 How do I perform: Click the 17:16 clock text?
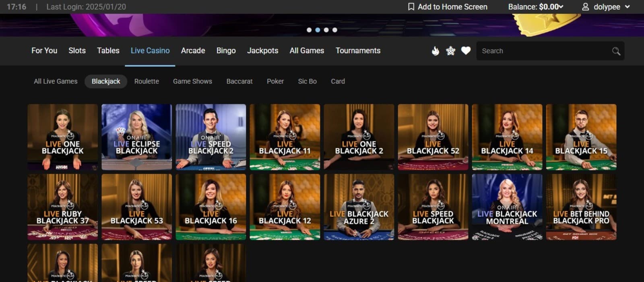17,7
